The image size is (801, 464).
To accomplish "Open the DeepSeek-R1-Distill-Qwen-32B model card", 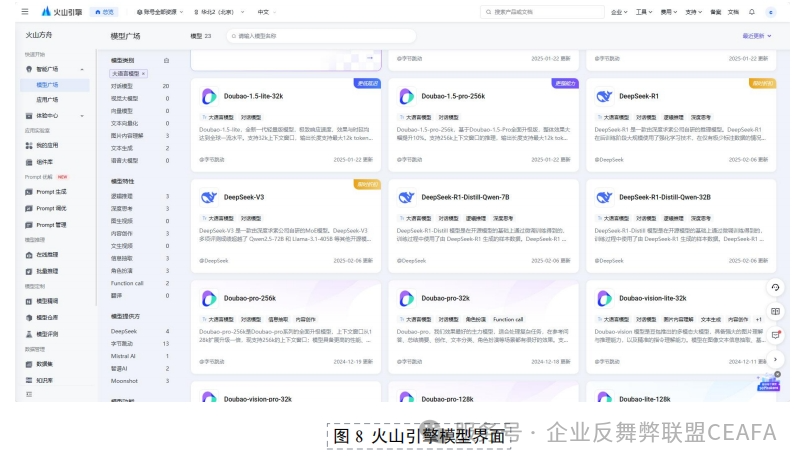I will [x=681, y=226].
